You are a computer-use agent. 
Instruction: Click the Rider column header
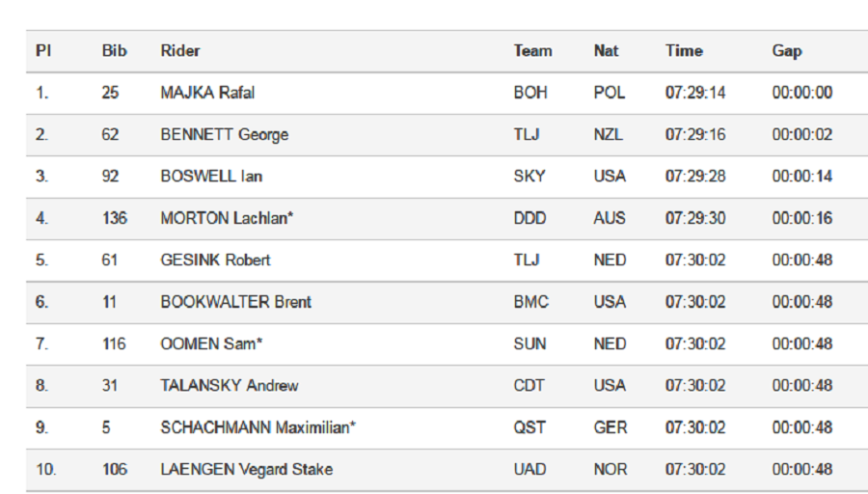point(180,51)
